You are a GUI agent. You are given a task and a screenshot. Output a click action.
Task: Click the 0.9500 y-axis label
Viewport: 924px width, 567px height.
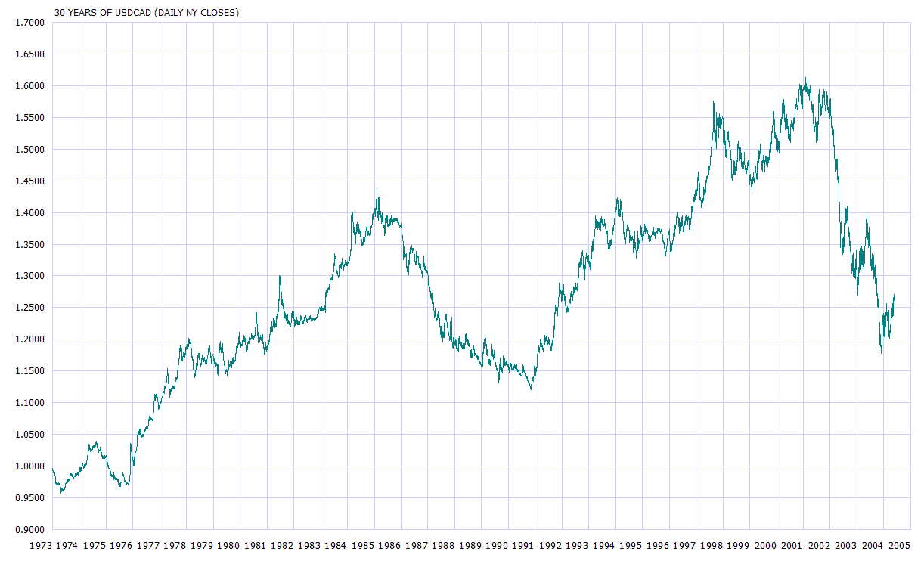click(x=30, y=498)
